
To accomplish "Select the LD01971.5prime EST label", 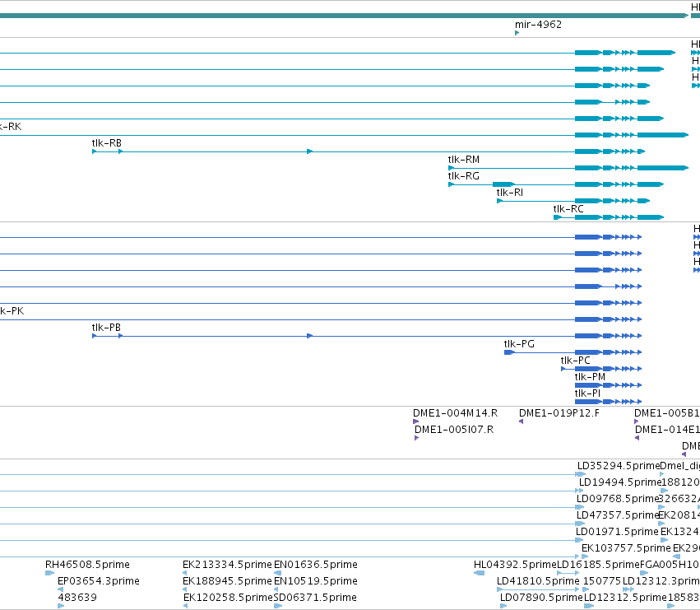I will click(x=617, y=533).
